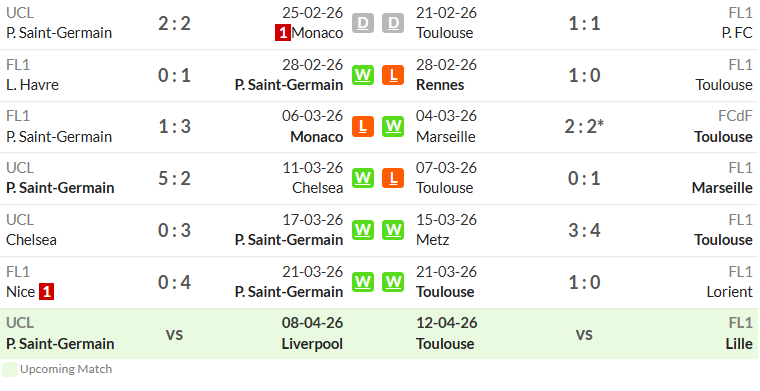Click the orange L badge for Rennes 28-02-26
760x391 pixels.
pos(393,75)
